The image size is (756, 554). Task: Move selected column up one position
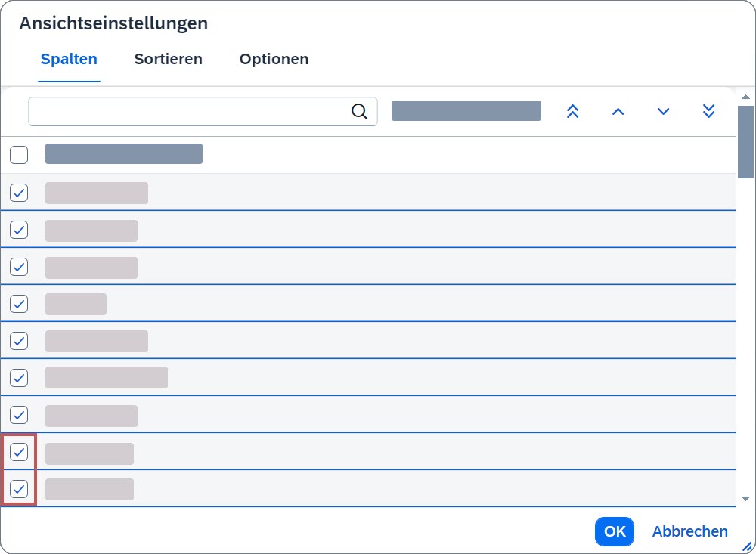(x=618, y=112)
